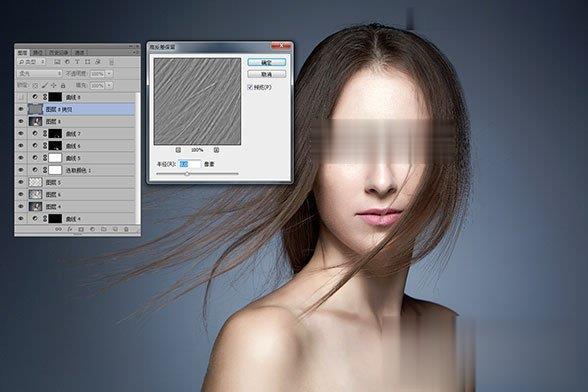Click the 取消 cancel button in the dialog
Image resolution: width=588 pixels, height=392 pixels.
point(267,74)
